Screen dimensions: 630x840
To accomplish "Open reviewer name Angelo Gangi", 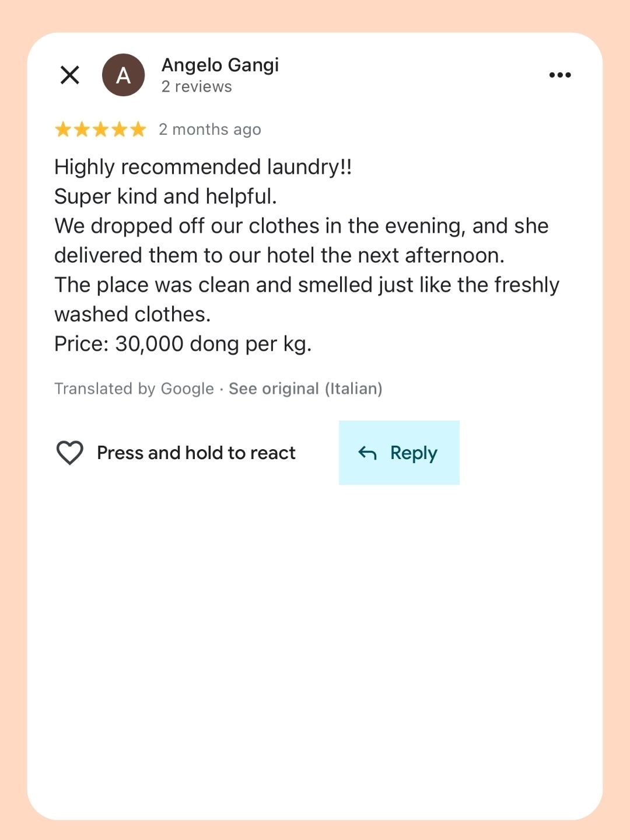I will pyautogui.click(x=220, y=65).
